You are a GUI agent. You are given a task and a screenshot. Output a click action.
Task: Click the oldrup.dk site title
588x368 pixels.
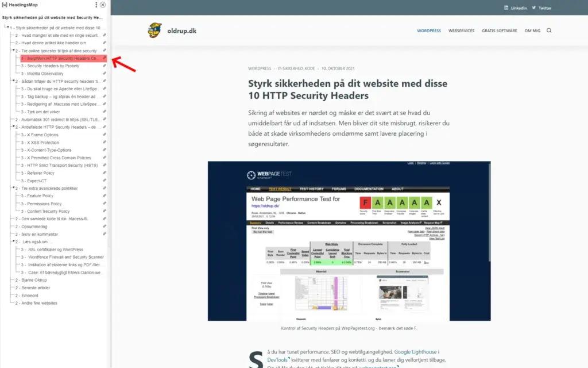coord(182,31)
